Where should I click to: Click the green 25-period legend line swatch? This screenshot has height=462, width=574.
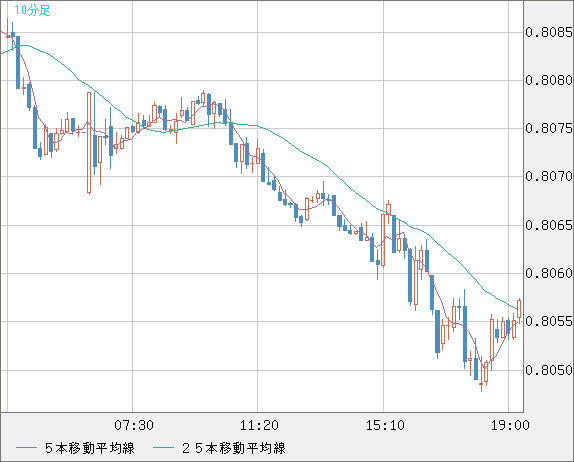163,448
